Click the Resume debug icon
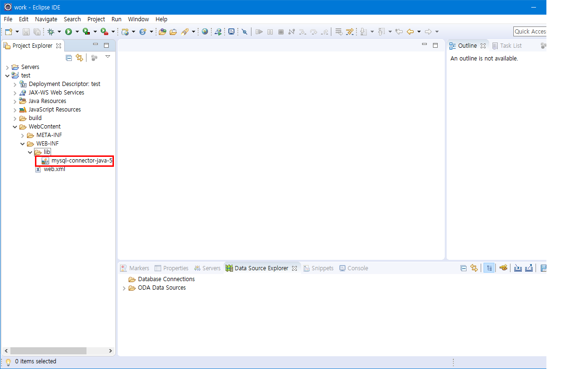The width and height of the screenshot is (588, 369). coord(259,32)
